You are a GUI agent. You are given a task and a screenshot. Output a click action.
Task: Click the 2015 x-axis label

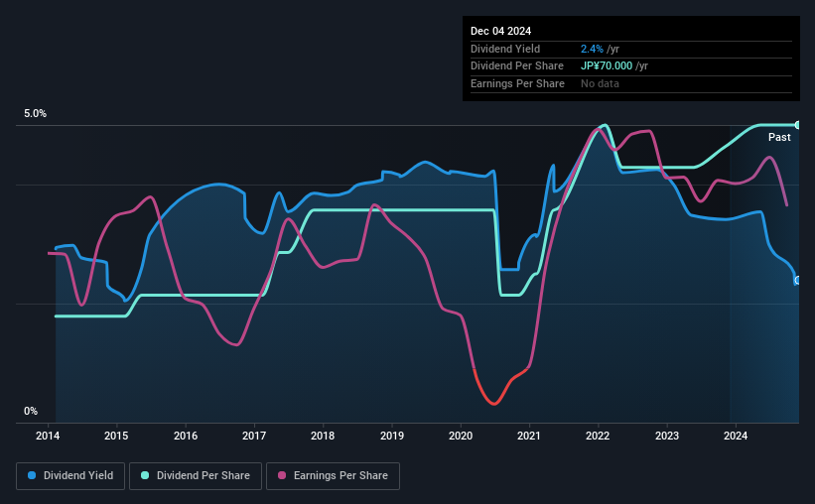click(116, 436)
